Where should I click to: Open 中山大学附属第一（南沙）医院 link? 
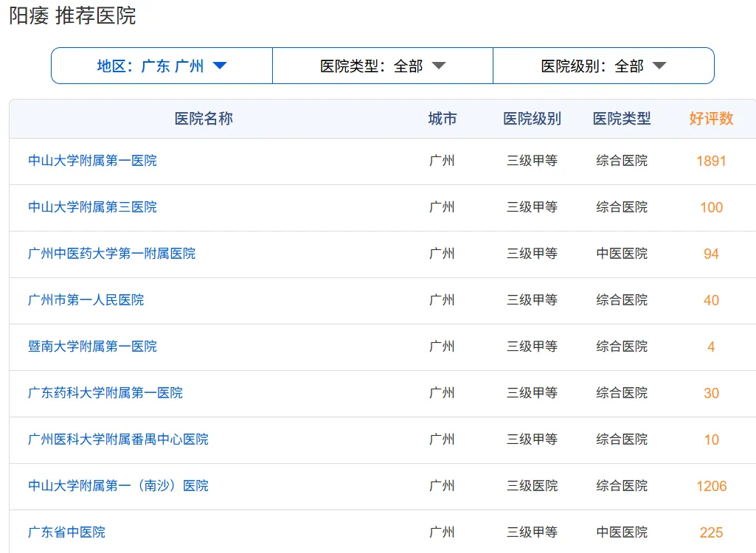pyautogui.click(x=118, y=486)
